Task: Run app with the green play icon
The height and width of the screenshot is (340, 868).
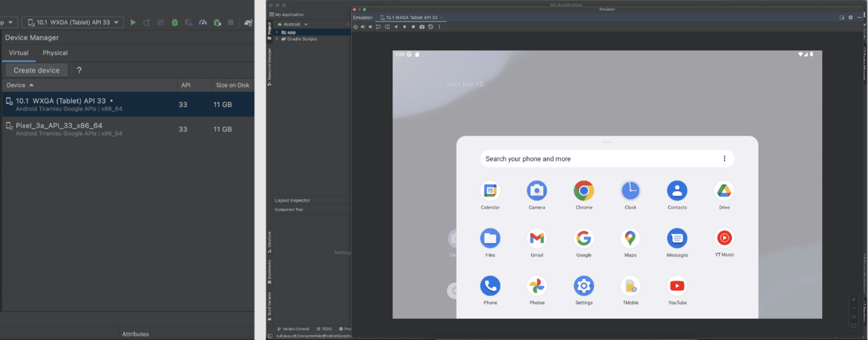Action: coord(133,22)
